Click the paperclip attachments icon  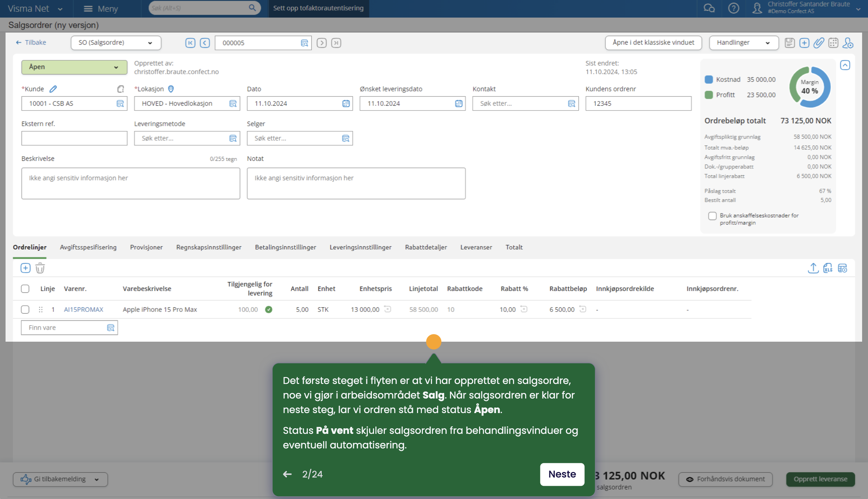(x=818, y=43)
